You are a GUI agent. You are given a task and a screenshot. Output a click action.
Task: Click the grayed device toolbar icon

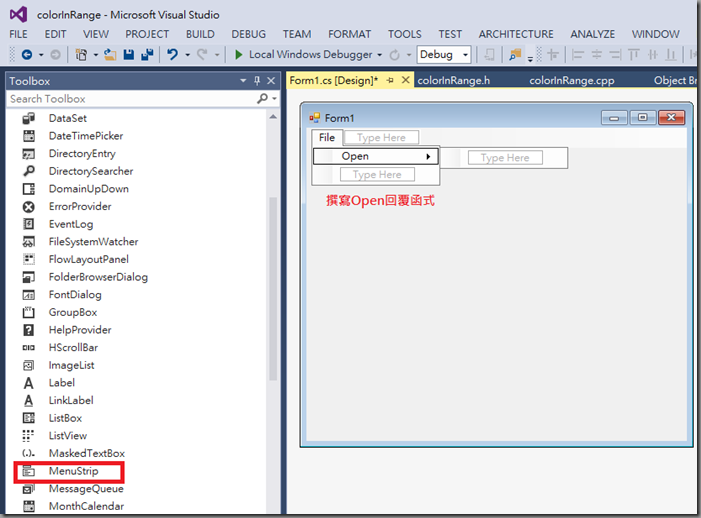point(490,55)
